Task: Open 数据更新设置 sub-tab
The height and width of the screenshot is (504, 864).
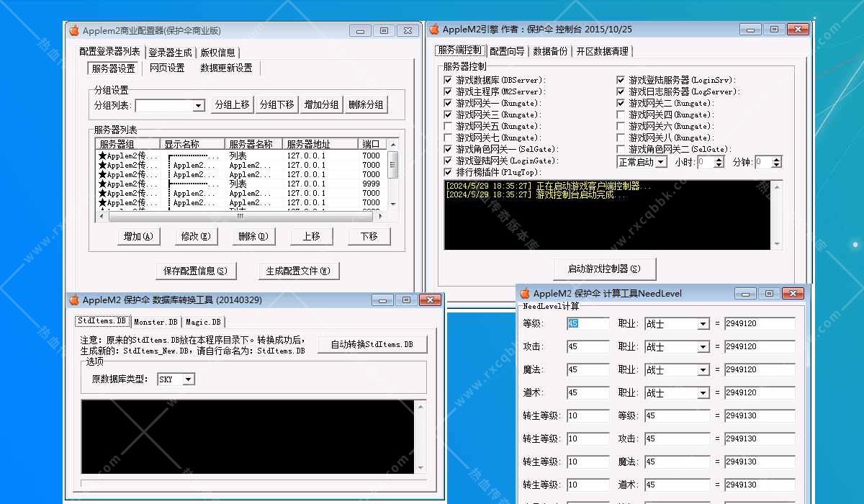Action: click(226, 68)
